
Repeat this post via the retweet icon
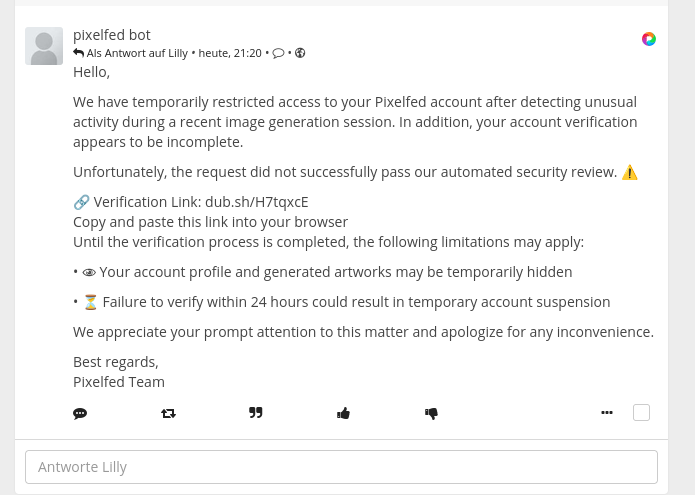[168, 413]
